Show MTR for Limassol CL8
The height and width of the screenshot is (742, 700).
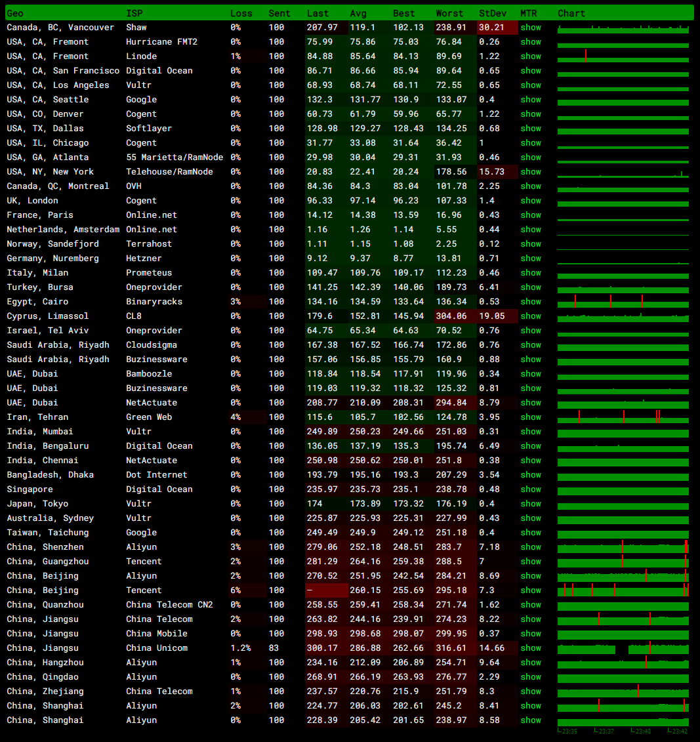click(x=531, y=316)
